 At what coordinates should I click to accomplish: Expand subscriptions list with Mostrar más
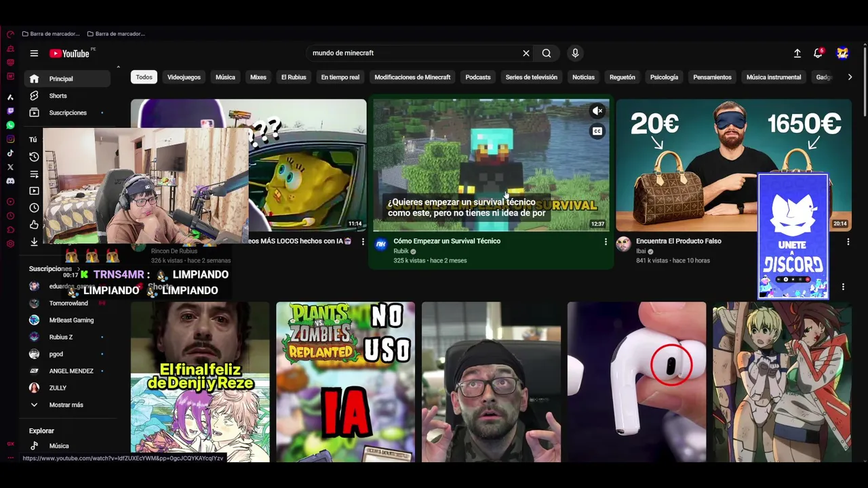67,405
